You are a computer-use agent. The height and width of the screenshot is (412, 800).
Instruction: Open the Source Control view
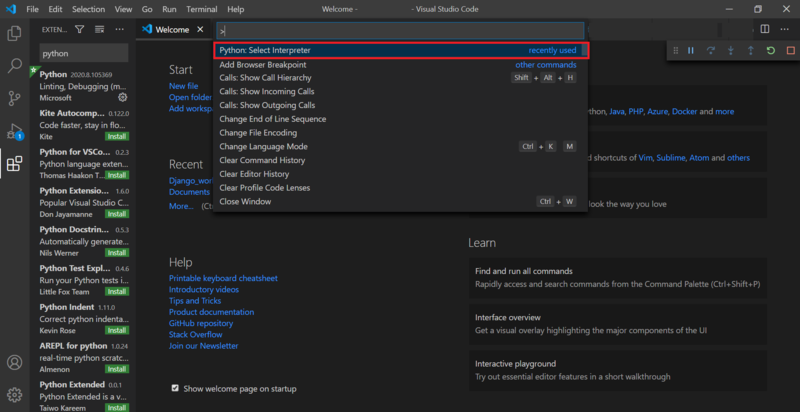pos(14,98)
